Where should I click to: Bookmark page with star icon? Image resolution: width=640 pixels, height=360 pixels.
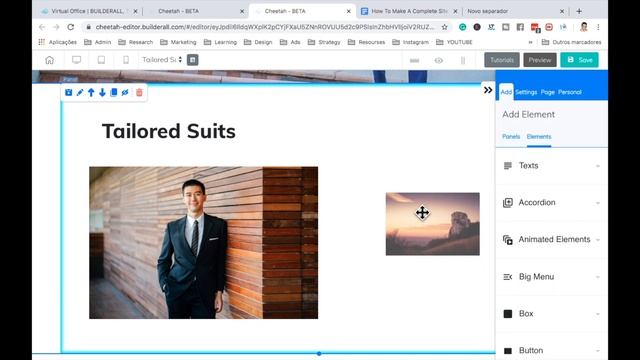point(444,27)
